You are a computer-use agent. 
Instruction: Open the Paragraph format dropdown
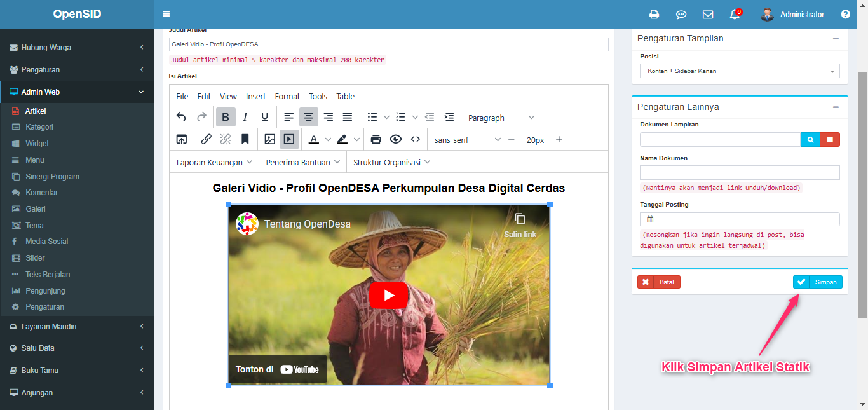coord(501,118)
